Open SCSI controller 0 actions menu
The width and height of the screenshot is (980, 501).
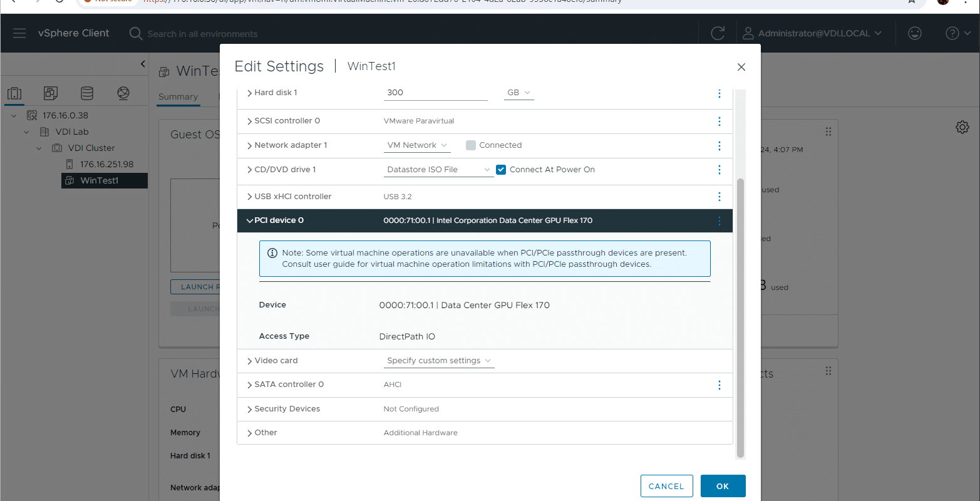[x=719, y=121]
